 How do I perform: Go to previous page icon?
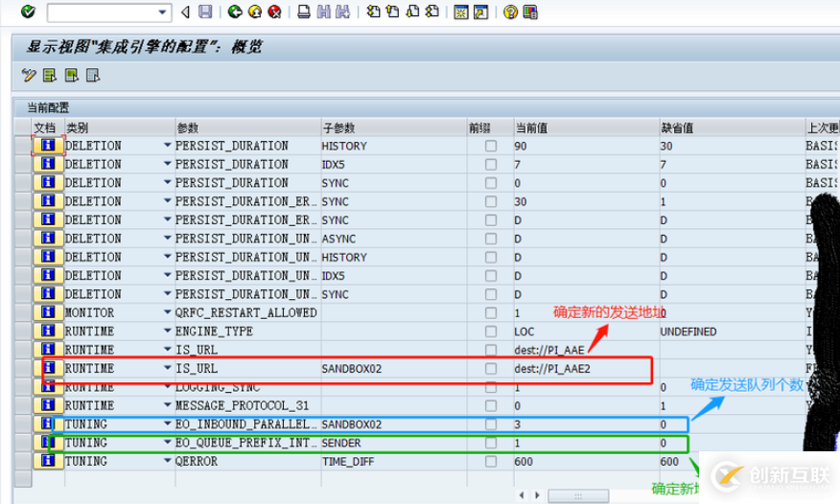pyautogui.click(x=393, y=11)
